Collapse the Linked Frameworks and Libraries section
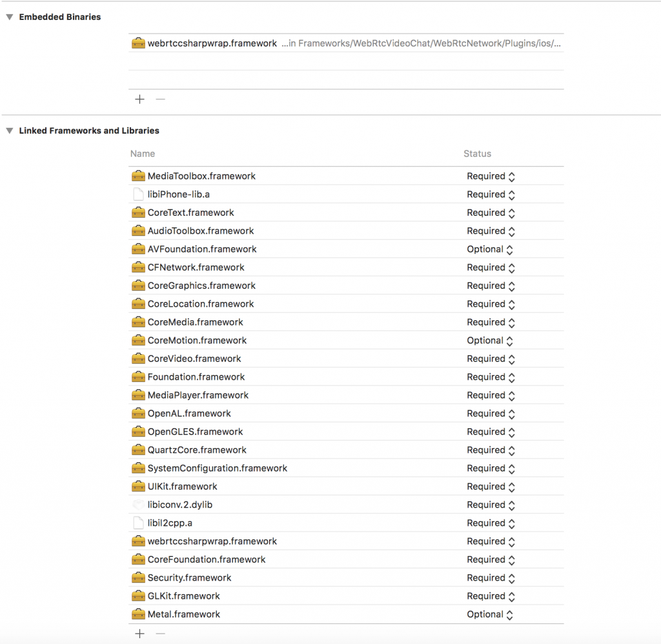The height and width of the screenshot is (644, 661). (x=10, y=131)
